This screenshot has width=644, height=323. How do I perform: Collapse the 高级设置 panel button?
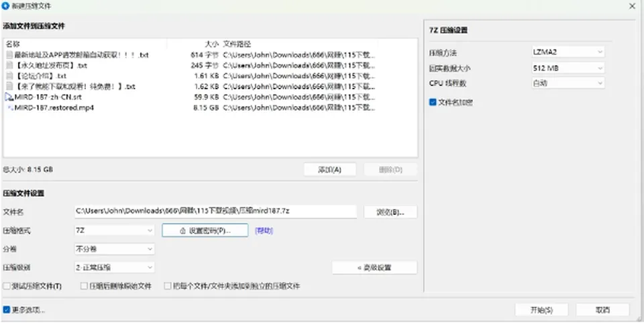[x=374, y=268]
